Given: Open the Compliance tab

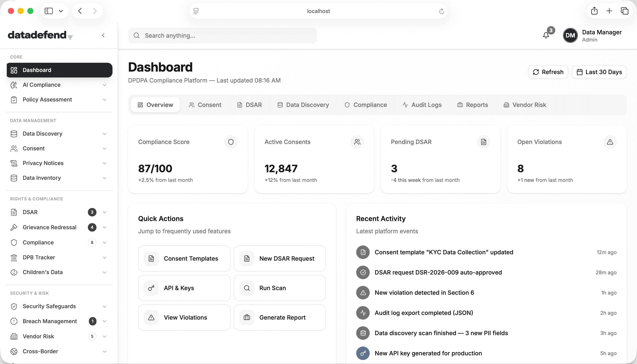Looking at the screenshot, I should coord(366,105).
